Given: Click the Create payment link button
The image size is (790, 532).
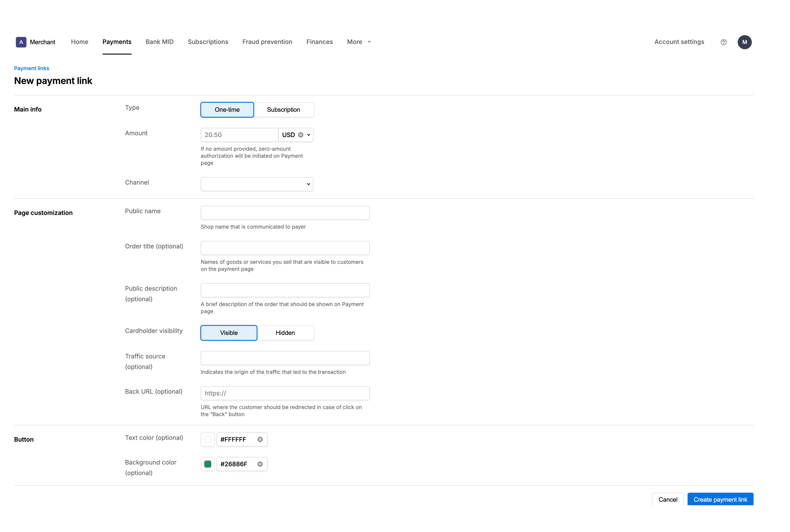Looking at the screenshot, I should coord(720,499).
